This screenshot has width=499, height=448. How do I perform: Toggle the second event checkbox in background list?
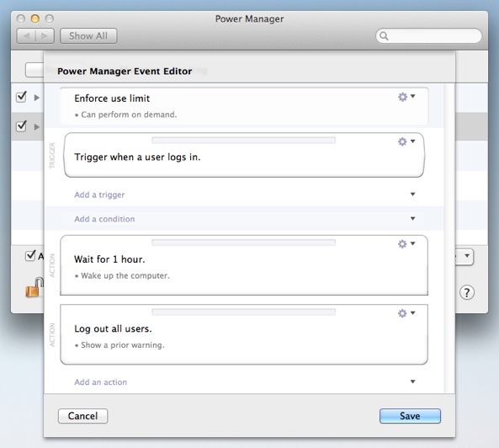coord(21,126)
